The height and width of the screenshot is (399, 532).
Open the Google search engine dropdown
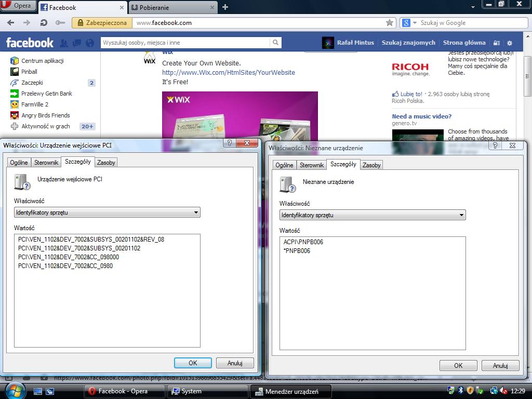[415, 23]
